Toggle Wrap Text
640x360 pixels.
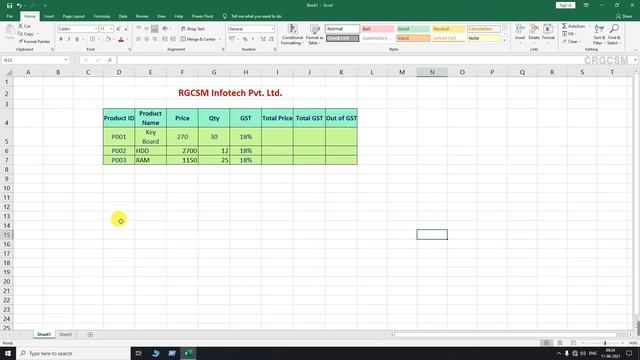(192, 29)
